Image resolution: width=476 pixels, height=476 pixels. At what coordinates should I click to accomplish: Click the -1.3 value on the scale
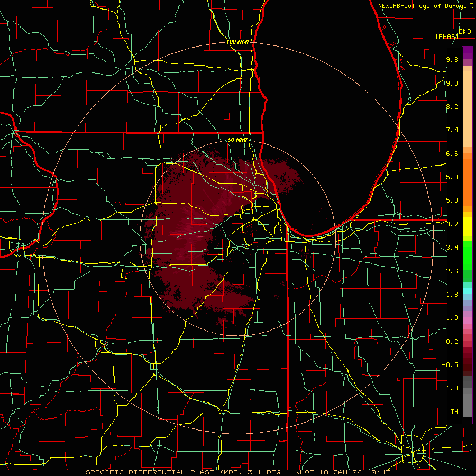[x=450, y=388]
